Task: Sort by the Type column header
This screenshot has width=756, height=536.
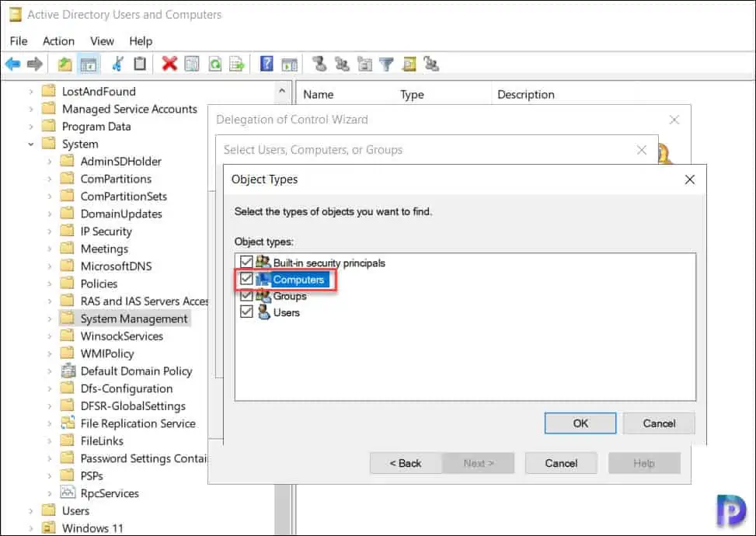Action: coord(413,95)
